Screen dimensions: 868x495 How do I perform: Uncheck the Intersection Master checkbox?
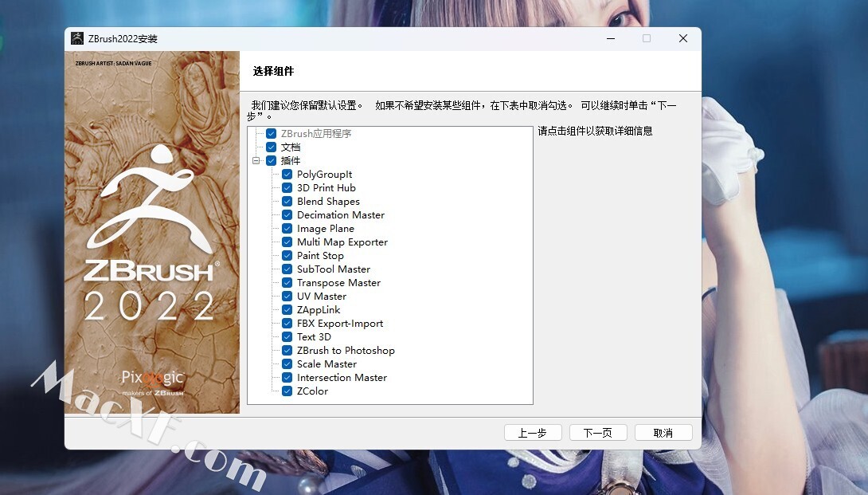tap(287, 378)
